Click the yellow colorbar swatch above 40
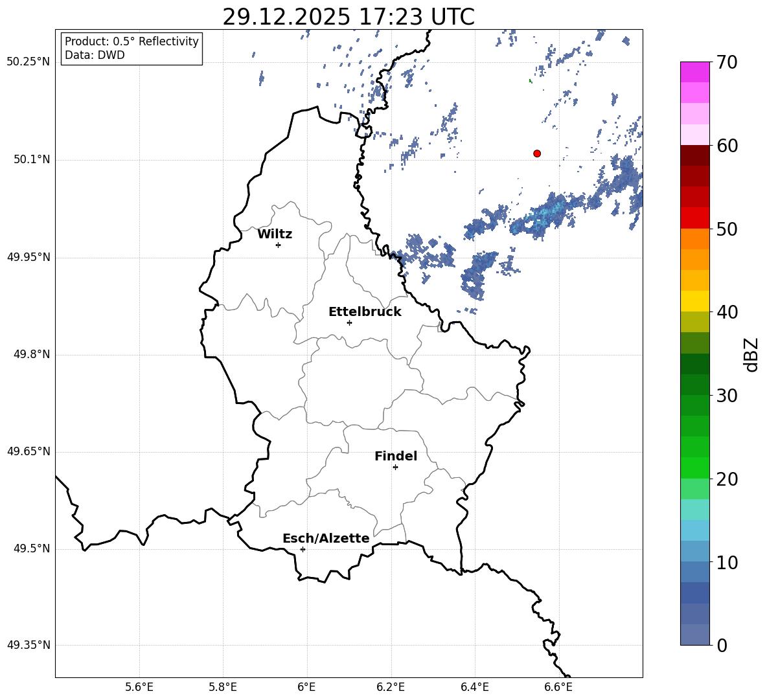The height and width of the screenshot is (700, 767). pyautogui.click(x=695, y=301)
